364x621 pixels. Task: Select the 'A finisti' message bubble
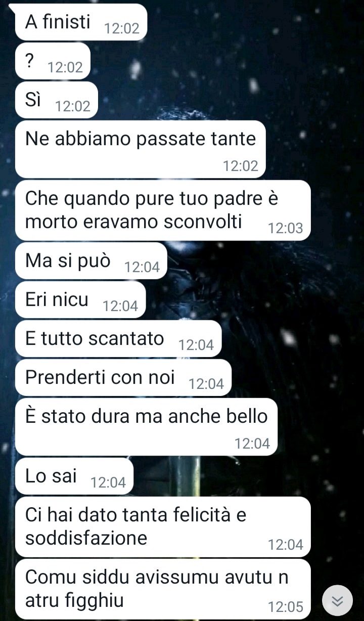tap(81, 22)
